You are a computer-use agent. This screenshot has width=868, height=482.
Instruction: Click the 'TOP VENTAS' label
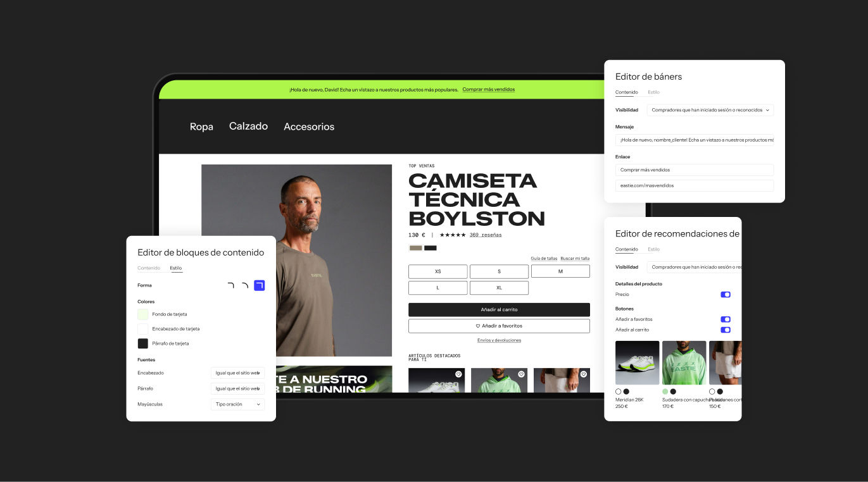(422, 166)
